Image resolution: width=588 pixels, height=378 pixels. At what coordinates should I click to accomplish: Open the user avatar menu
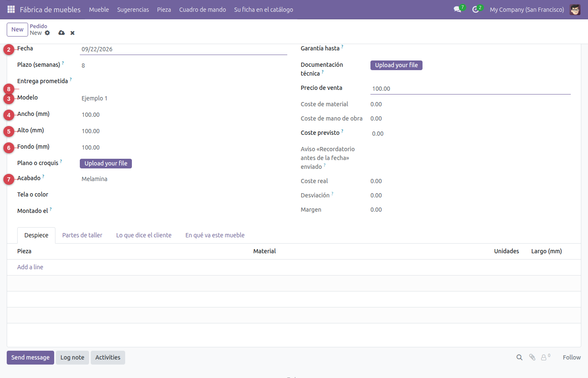tap(575, 9)
